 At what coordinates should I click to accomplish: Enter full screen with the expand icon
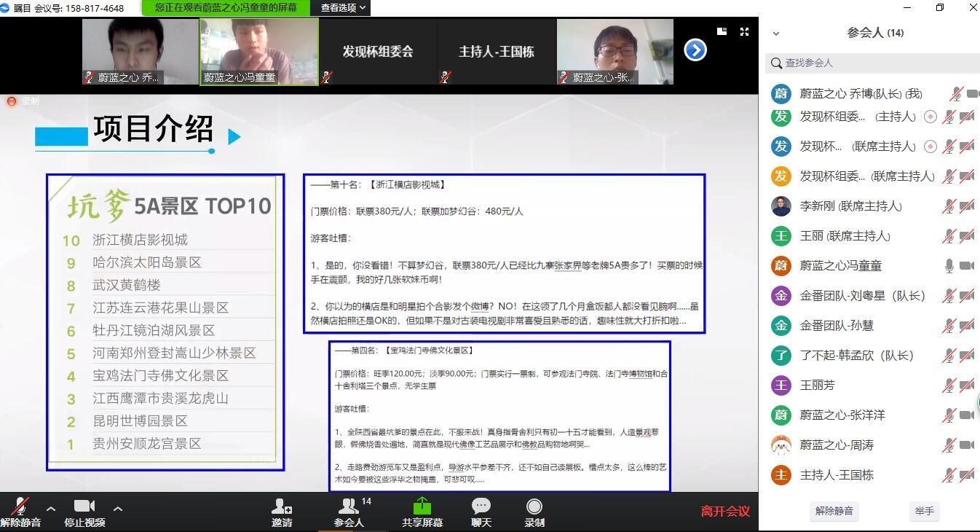(x=744, y=31)
